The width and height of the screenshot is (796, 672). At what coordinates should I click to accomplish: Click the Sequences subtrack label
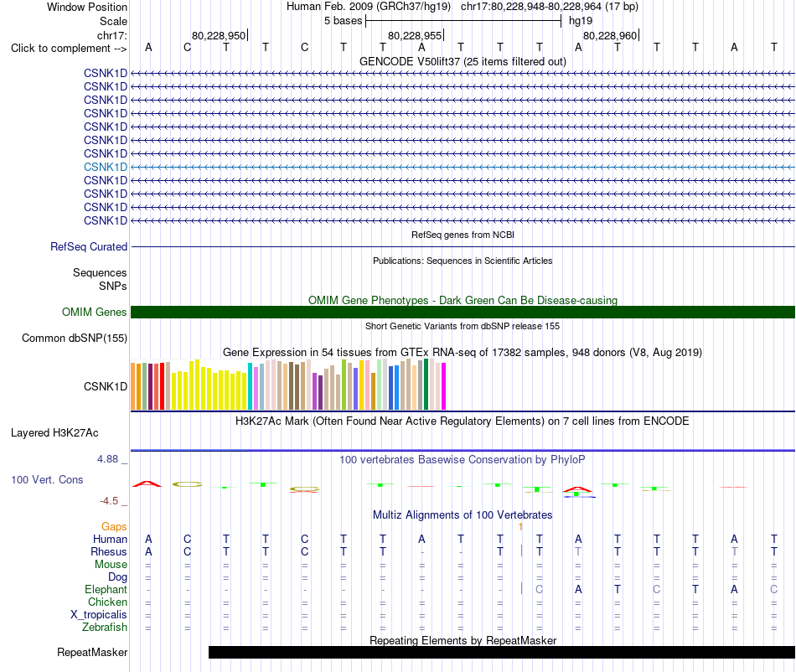point(100,272)
